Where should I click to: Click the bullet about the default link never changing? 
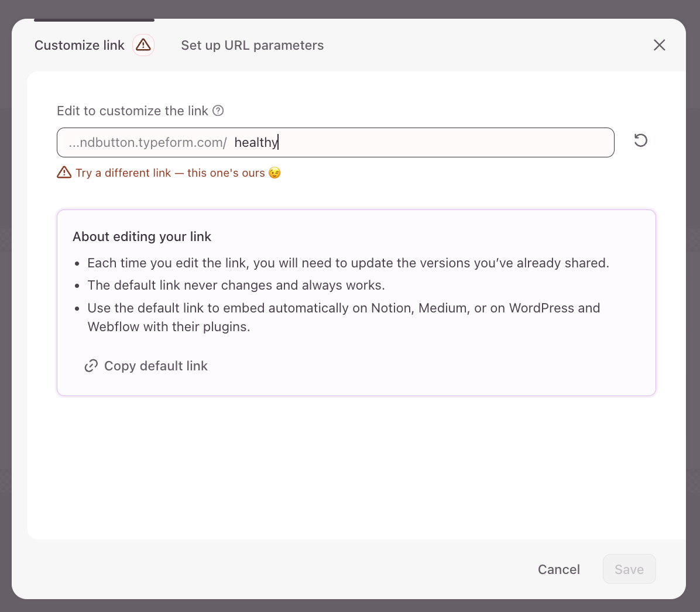[x=236, y=285]
